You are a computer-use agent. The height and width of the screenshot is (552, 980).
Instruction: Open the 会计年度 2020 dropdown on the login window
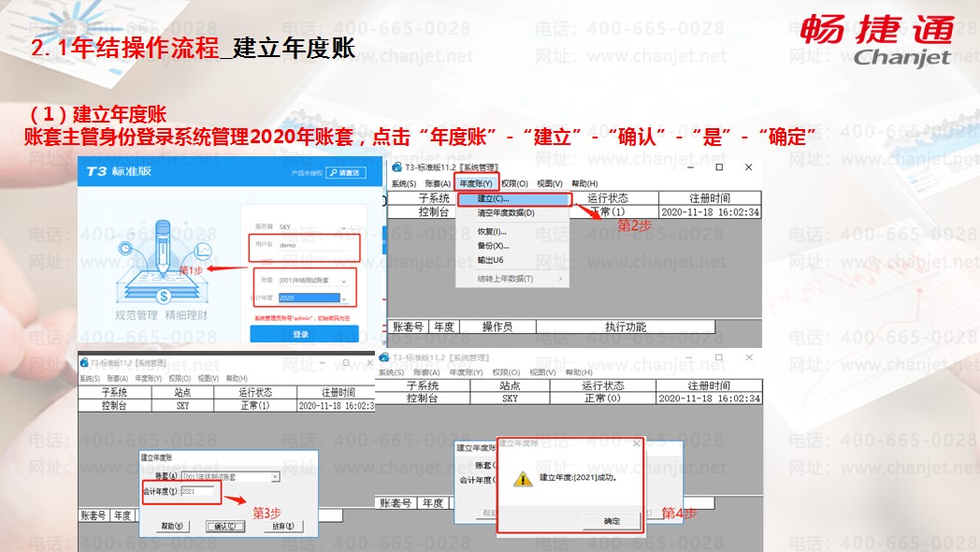pos(343,298)
